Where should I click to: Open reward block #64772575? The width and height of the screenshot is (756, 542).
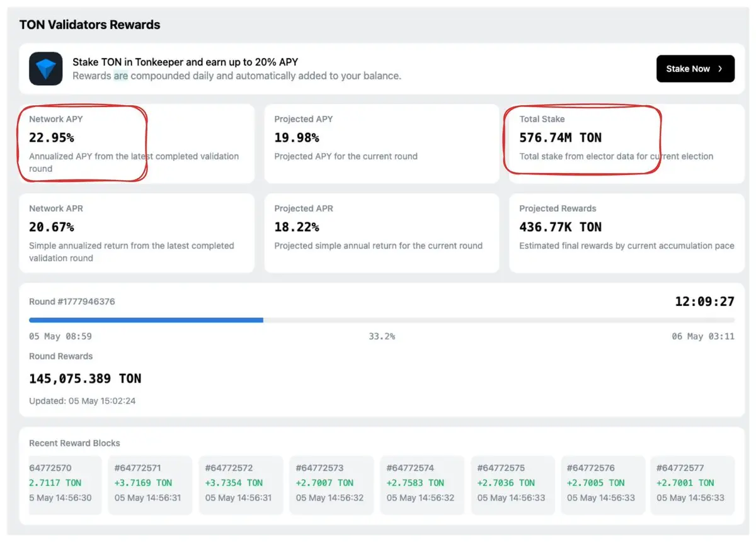[513, 485]
